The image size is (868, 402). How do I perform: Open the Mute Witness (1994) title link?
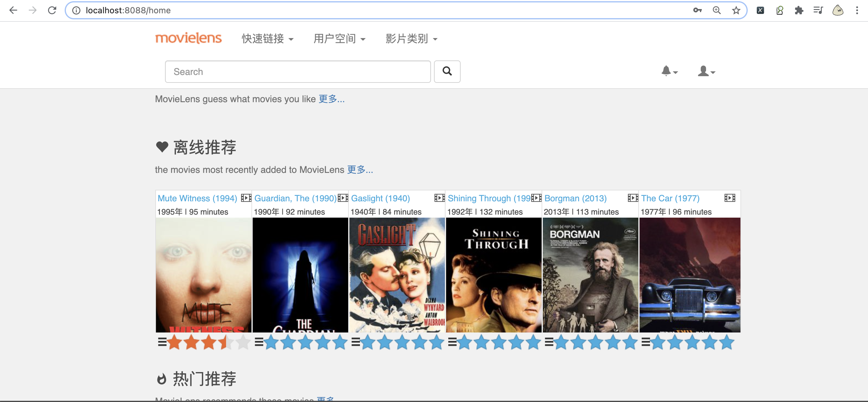197,198
